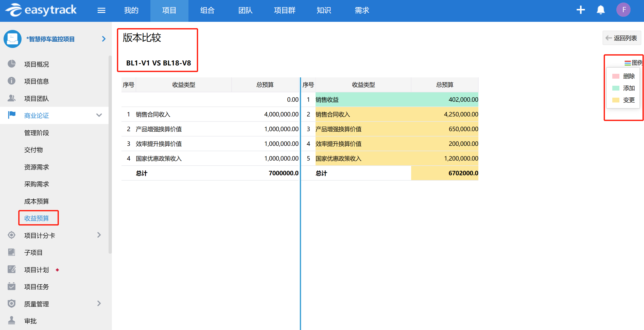This screenshot has height=330, width=644.
Task: Open the user avatar F
Action: (x=623, y=10)
